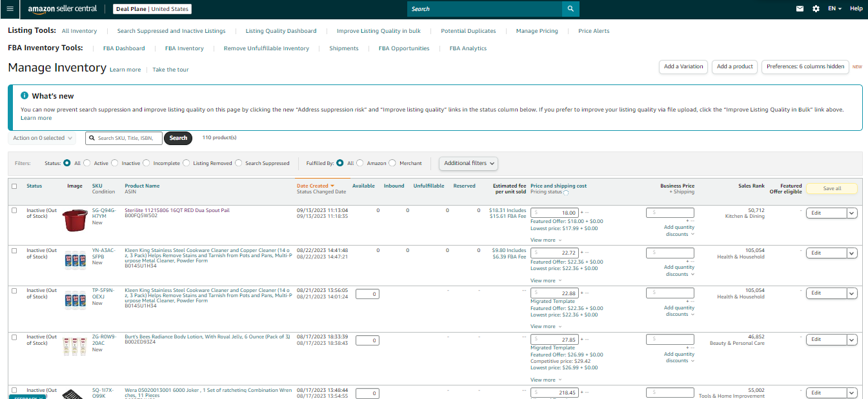Edit price field showing 18.00
The image size is (868, 399).
tap(554, 213)
